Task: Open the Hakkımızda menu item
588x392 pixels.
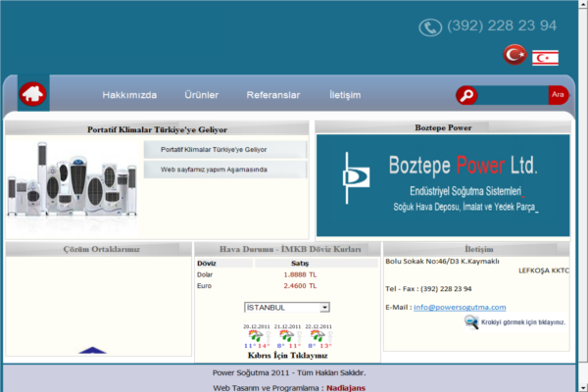Action: point(129,95)
